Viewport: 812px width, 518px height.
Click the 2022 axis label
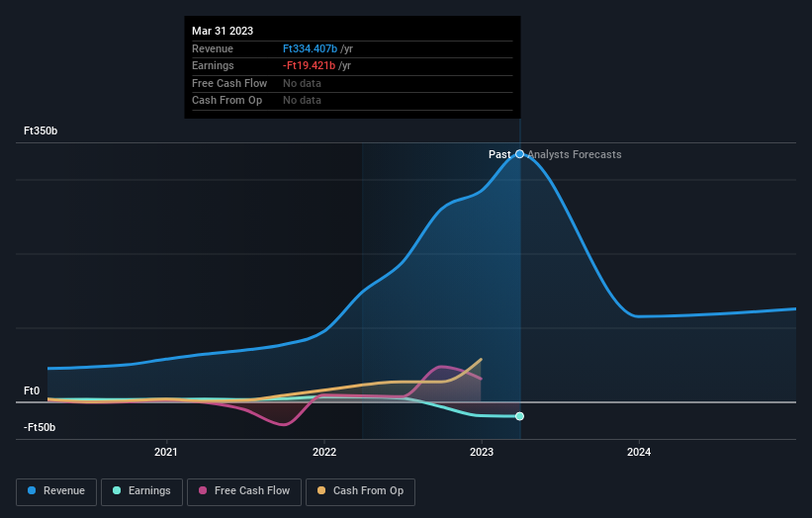[x=324, y=452]
